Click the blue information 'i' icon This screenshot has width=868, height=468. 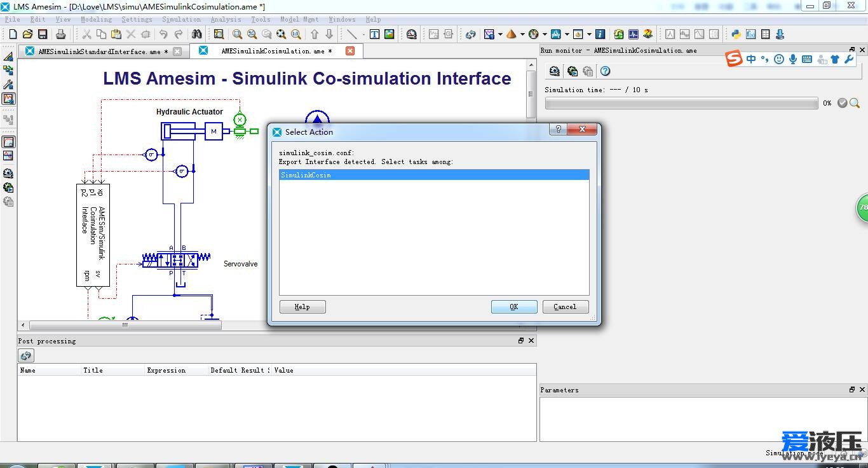pos(600,34)
